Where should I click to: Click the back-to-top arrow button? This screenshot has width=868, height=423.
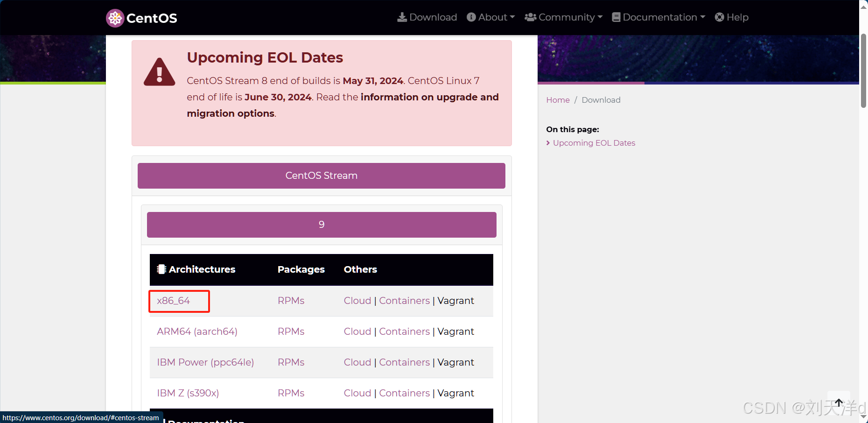pyautogui.click(x=839, y=402)
